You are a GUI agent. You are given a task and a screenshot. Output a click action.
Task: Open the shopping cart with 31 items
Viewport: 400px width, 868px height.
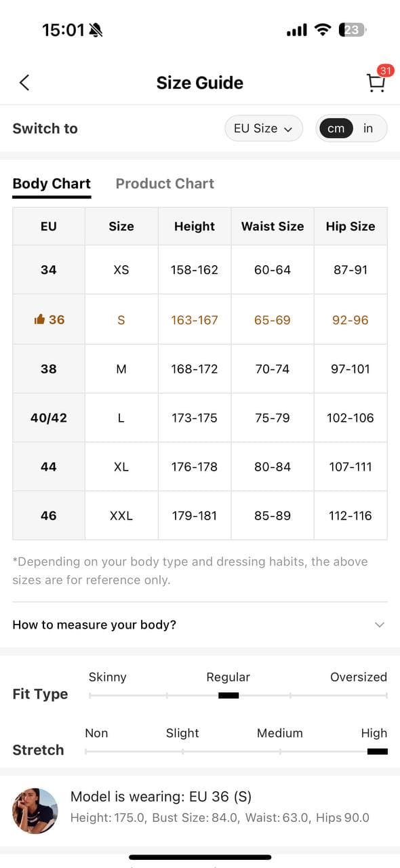(376, 83)
